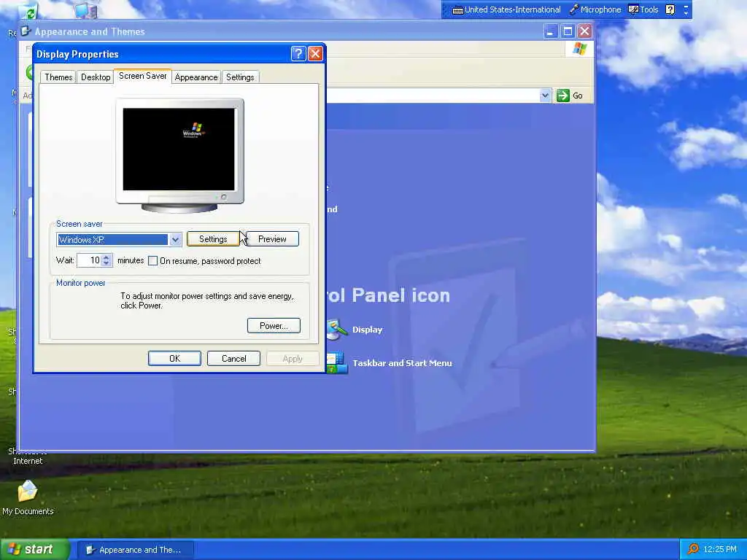Screen dimensions: 747x560
Task: Maximize the Appearance and Themes window
Action: pyautogui.click(x=568, y=31)
